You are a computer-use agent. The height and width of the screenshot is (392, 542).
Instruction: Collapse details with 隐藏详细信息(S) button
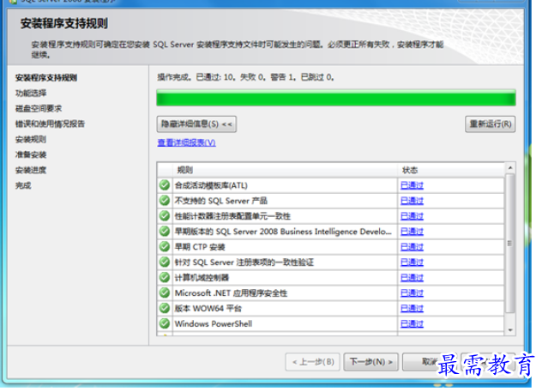coord(196,124)
